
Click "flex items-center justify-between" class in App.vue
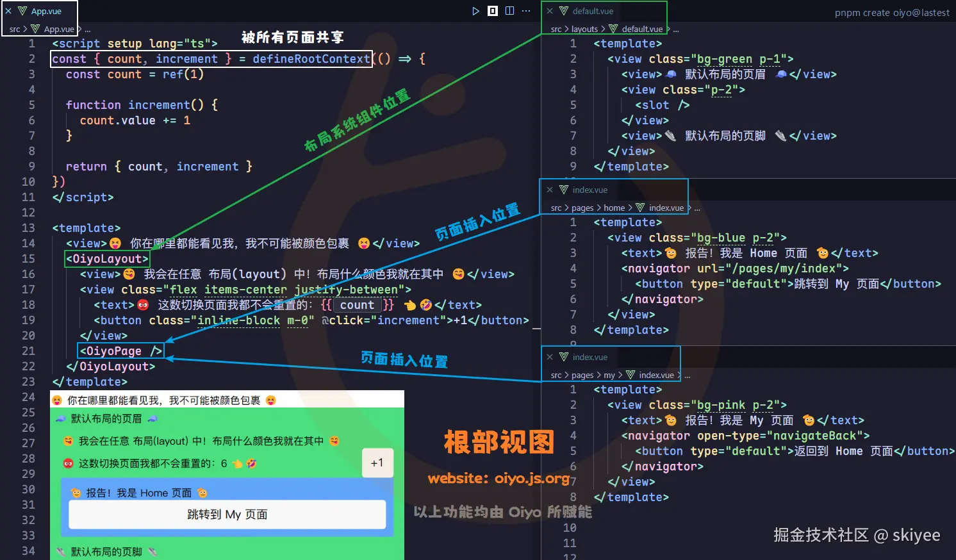(284, 290)
